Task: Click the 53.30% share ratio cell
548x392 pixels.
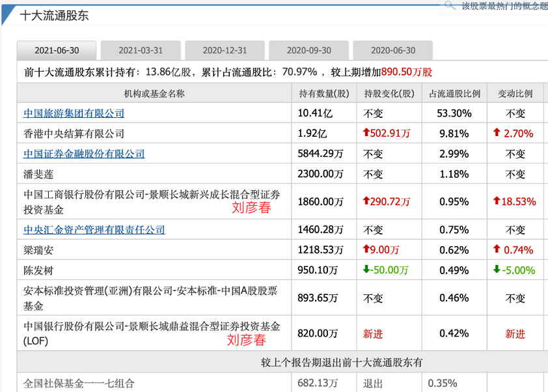Action: (454, 113)
